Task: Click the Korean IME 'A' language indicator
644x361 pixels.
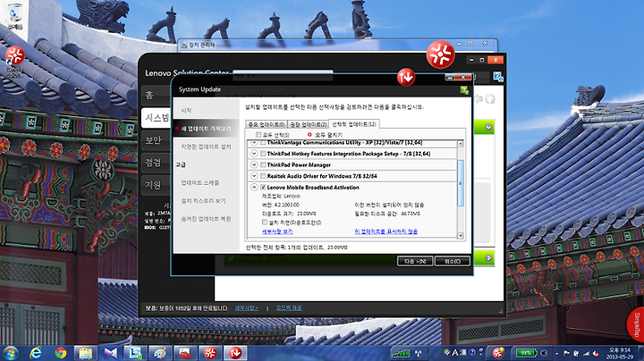Action: pyautogui.click(x=454, y=352)
